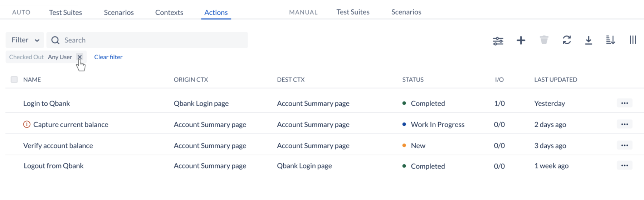
Task: Click the trash delete icon
Action: 544,40
